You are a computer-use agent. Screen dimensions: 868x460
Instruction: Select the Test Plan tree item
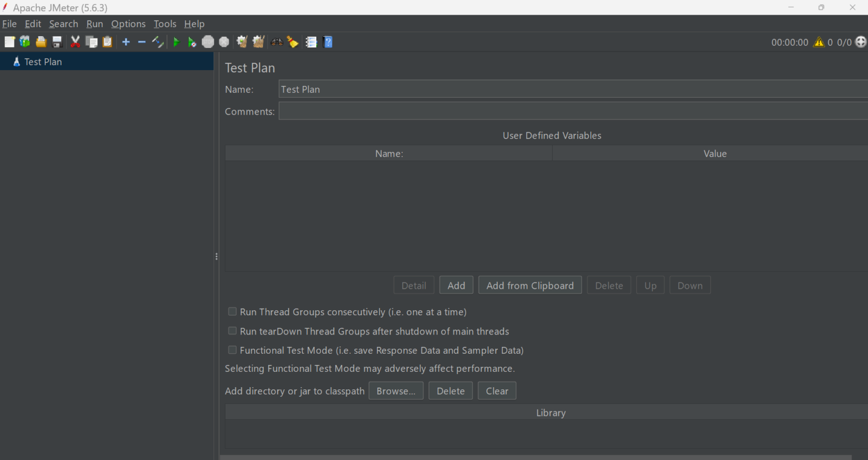tap(42, 62)
